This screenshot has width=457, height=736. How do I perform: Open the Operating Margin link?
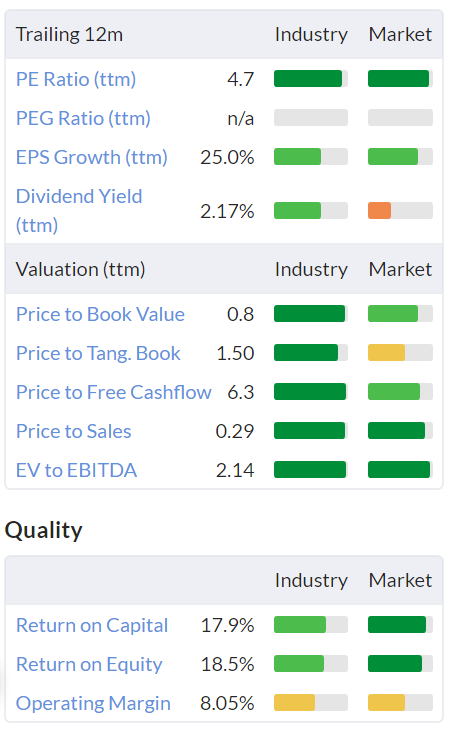93,703
